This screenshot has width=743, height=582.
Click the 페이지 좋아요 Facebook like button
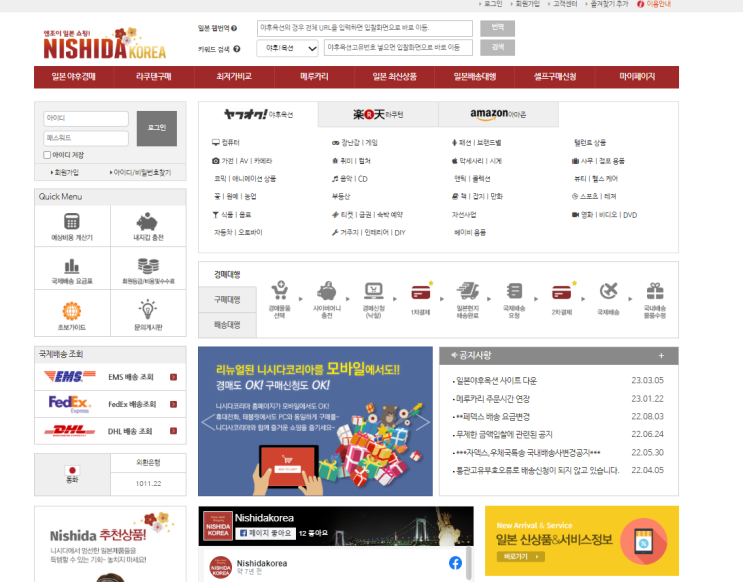pyautogui.click(x=265, y=533)
